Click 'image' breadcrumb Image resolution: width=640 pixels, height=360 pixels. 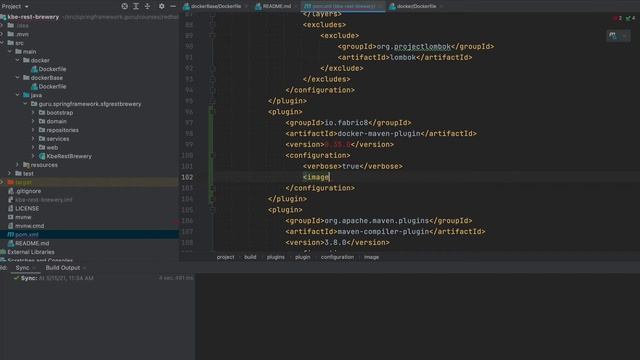(371, 257)
